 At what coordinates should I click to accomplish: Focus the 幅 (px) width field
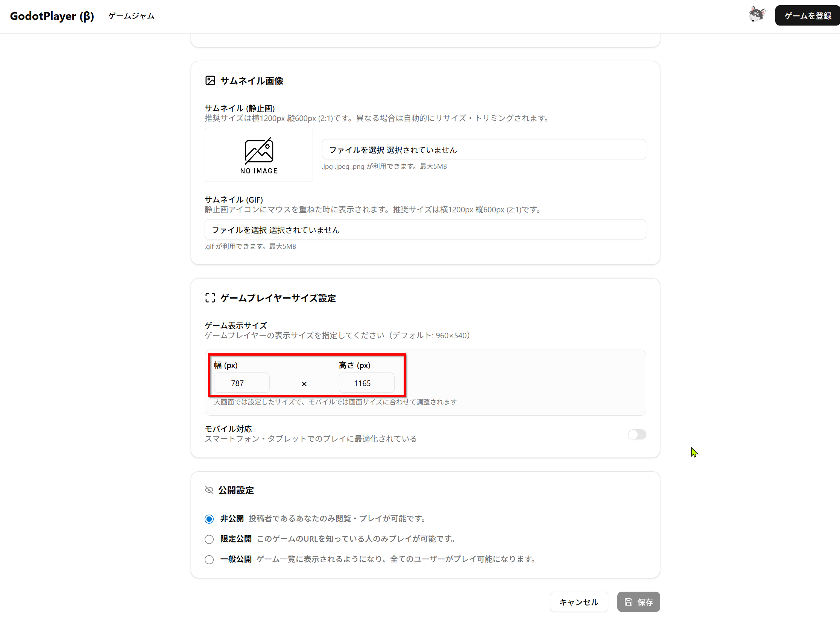[x=242, y=383]
